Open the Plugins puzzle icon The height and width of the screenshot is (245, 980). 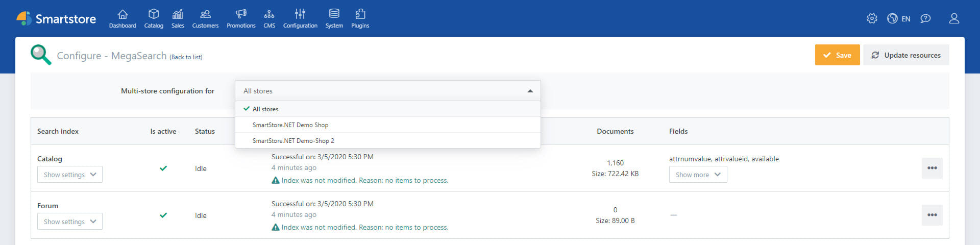[x=360, y=14]
